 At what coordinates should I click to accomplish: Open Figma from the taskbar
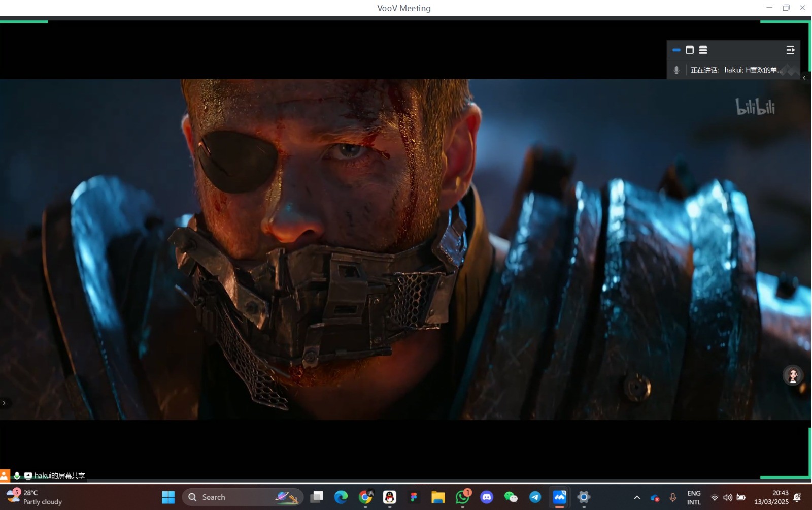[x=414, y=497]
